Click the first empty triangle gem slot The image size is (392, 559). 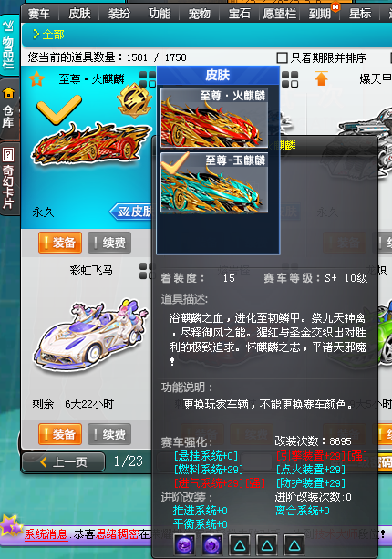(x=240, y=545)
